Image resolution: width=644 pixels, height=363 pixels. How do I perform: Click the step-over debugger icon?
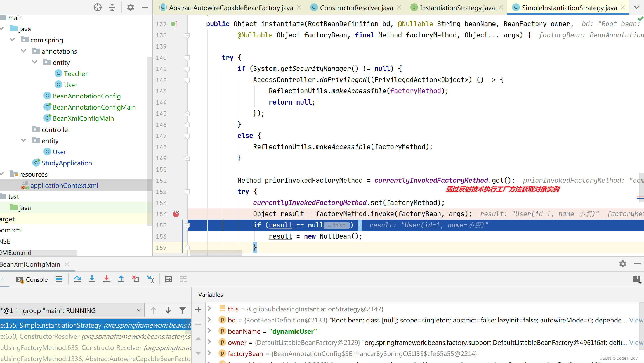coord(77,279)
